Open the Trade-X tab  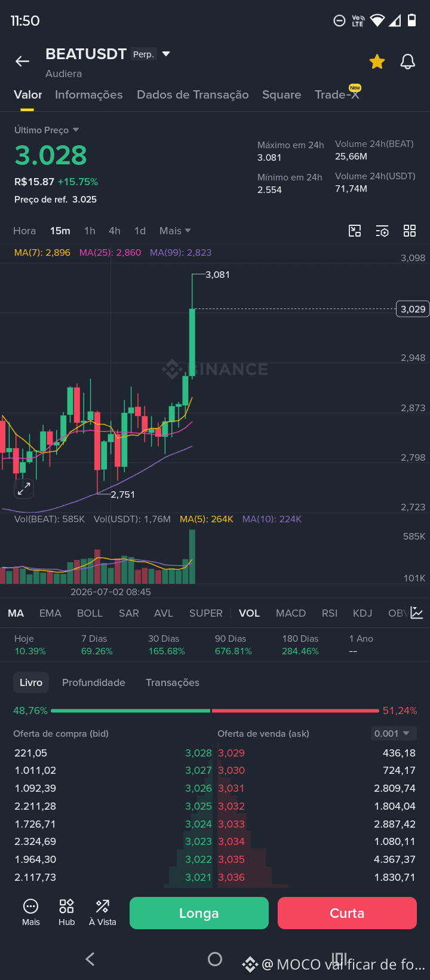337,94
